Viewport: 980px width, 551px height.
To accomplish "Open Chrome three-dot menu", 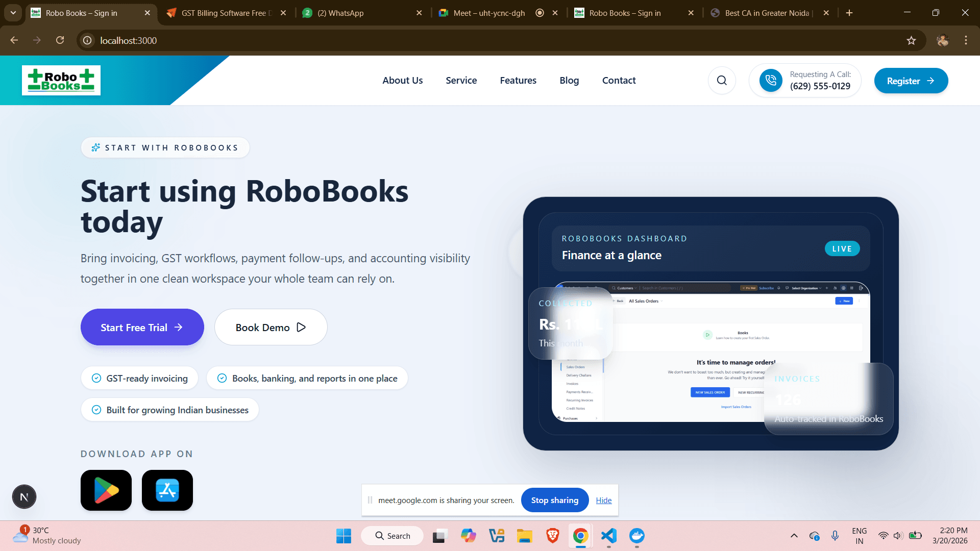I will click(966, 40).
